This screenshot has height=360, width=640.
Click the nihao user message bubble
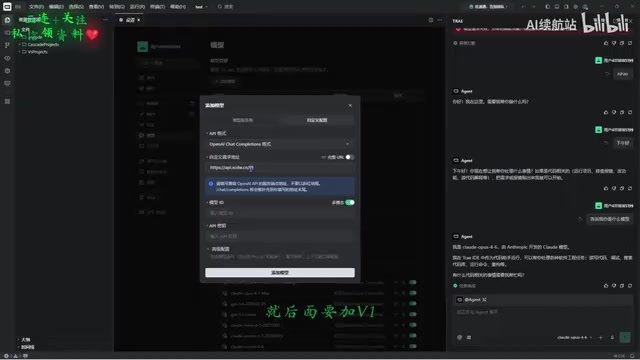click(x=622, y=74)
